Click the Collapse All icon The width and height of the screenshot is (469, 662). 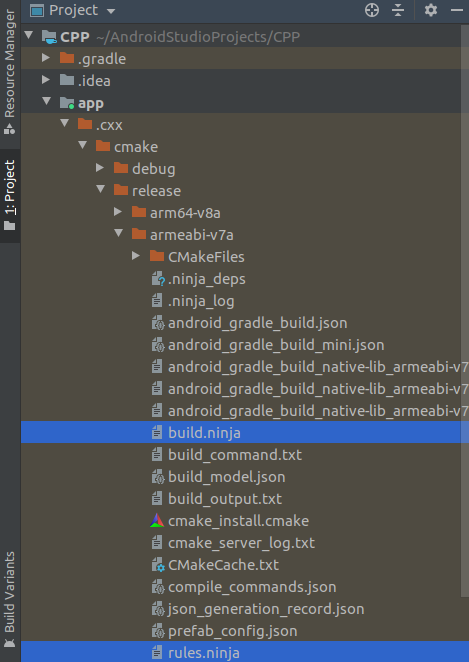point(398,10)
